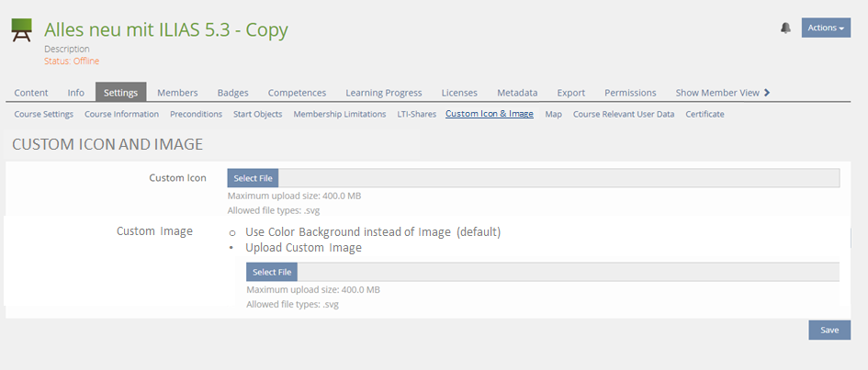This screenshot has width=868, height=370.
Task: Click the Custom Icon file path field
Action: click(558, 178)
